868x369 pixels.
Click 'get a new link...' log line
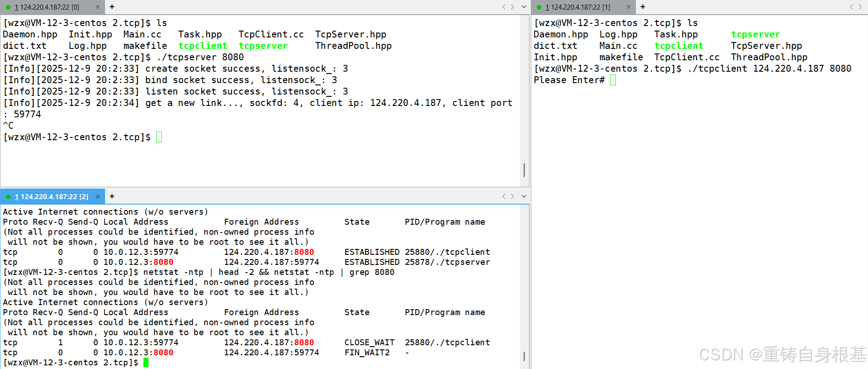tap(258, 108)
